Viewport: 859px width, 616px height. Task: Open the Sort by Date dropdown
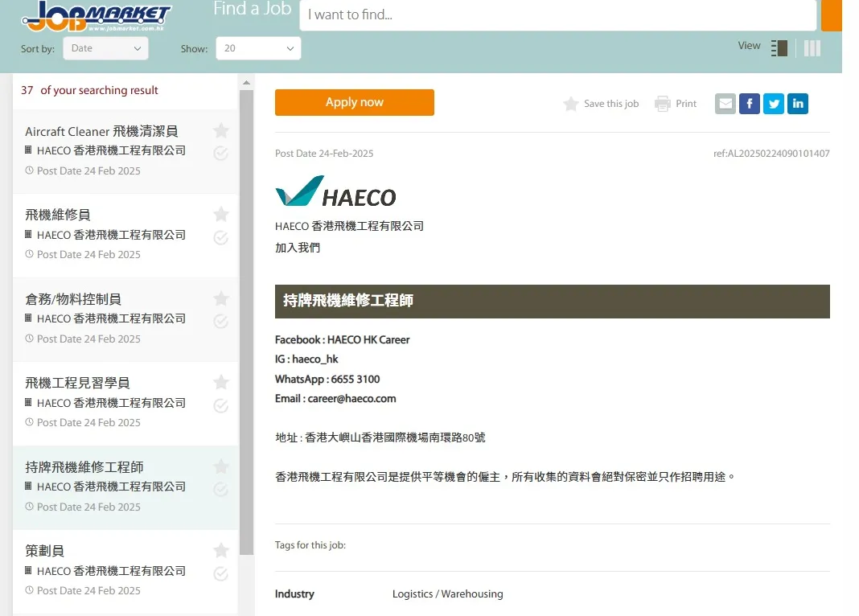[x=105, y=48]
